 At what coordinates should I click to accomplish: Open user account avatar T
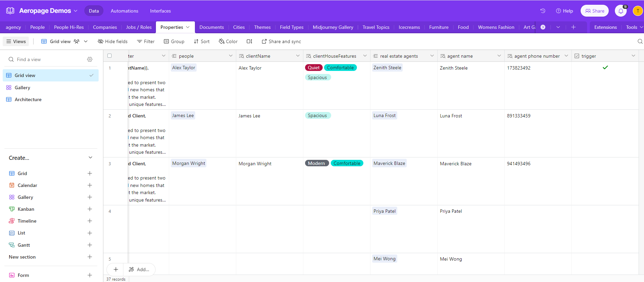coord(638,11)
